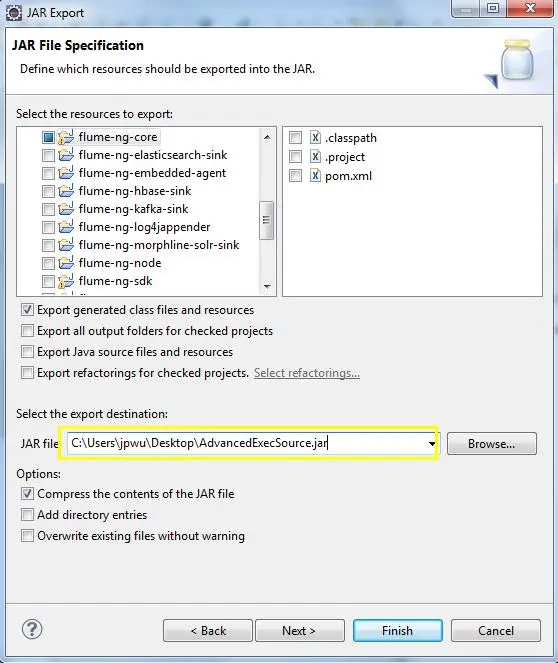
Task: Click the pom.xml file icon
Action: pyautogui.click(x=315, y=175)
